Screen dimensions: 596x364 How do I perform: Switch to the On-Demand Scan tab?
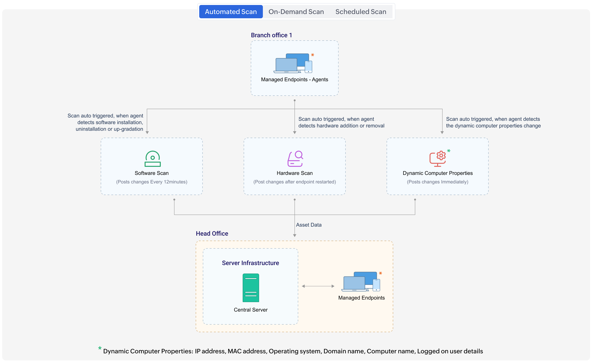click(296, 11)
